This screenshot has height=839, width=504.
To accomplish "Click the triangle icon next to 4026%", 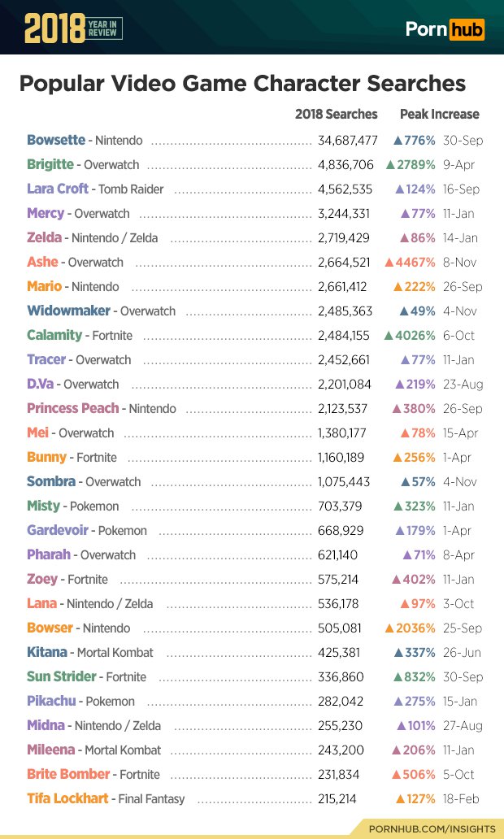I will click(389, 336).
